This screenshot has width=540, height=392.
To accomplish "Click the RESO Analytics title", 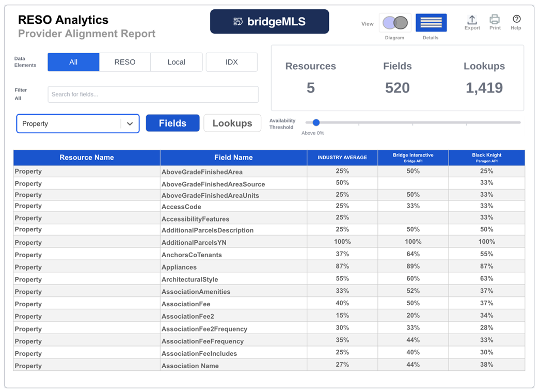I will pyautogui.click(x=63, y=20).
